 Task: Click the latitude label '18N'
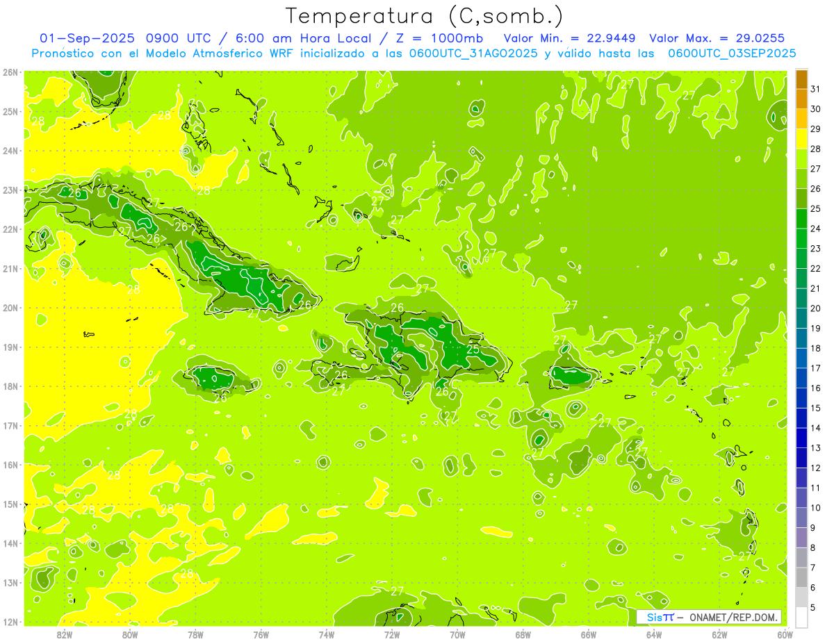click(x=10, y=386)
